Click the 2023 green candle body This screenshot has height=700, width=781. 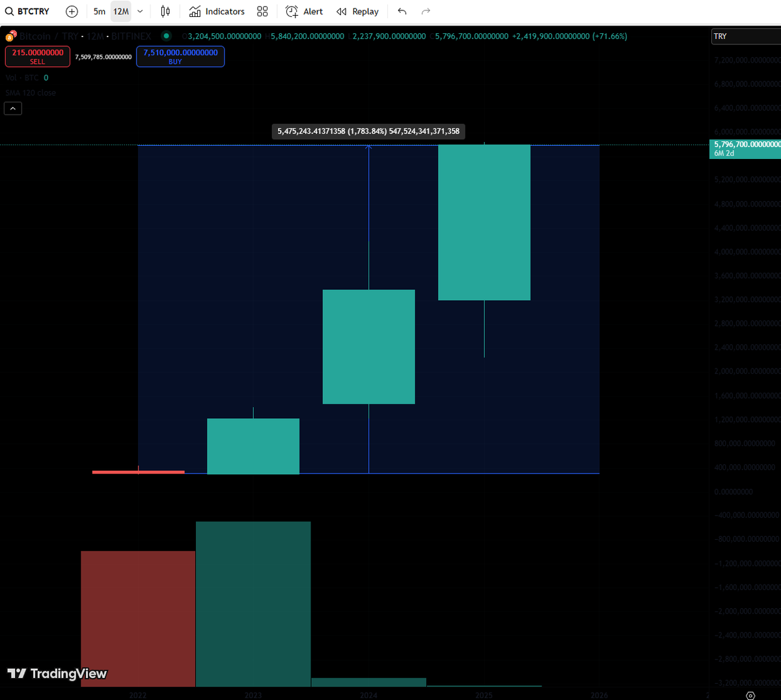point(253,446)
